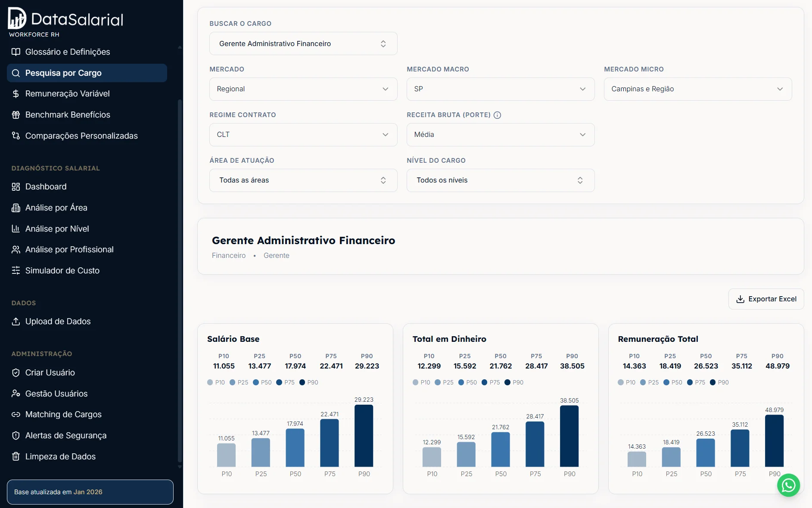Open the Nível do Cargo selector
The width and height of the screenshot is (812, 508).
[x=501, y=180]
